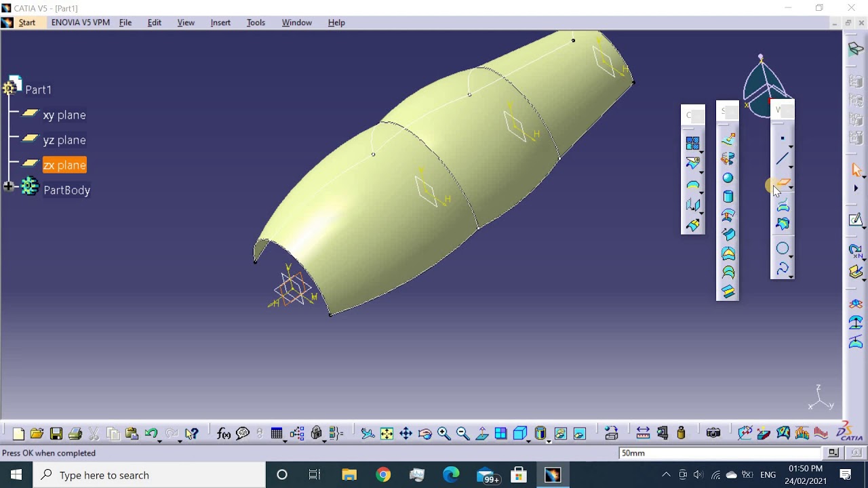Viewport: 868px width, 488px height.
Task: Create a Cylinder surface
Action: pos(728,197)
